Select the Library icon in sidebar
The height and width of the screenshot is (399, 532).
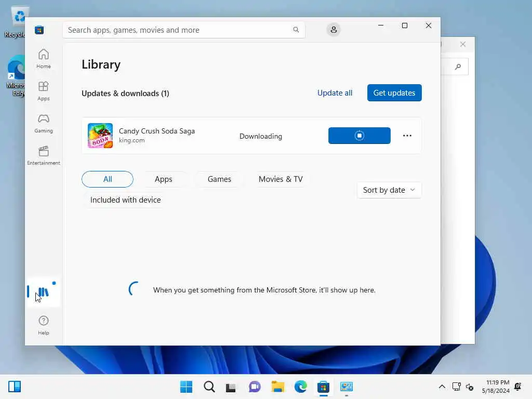click(44, 292)
